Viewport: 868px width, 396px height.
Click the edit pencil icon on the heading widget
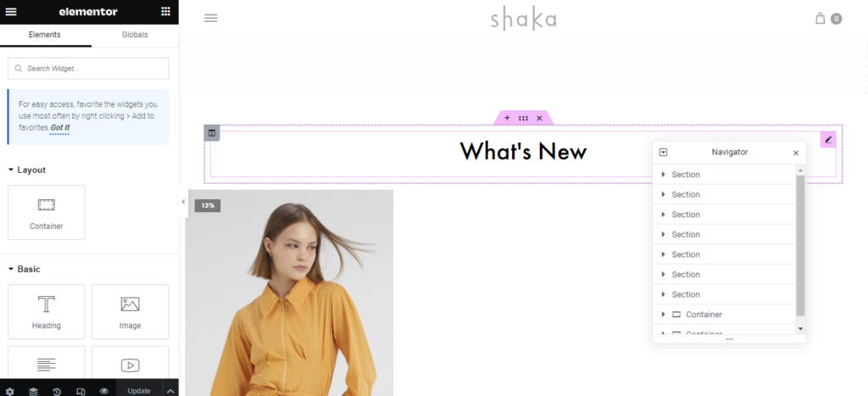828,140
